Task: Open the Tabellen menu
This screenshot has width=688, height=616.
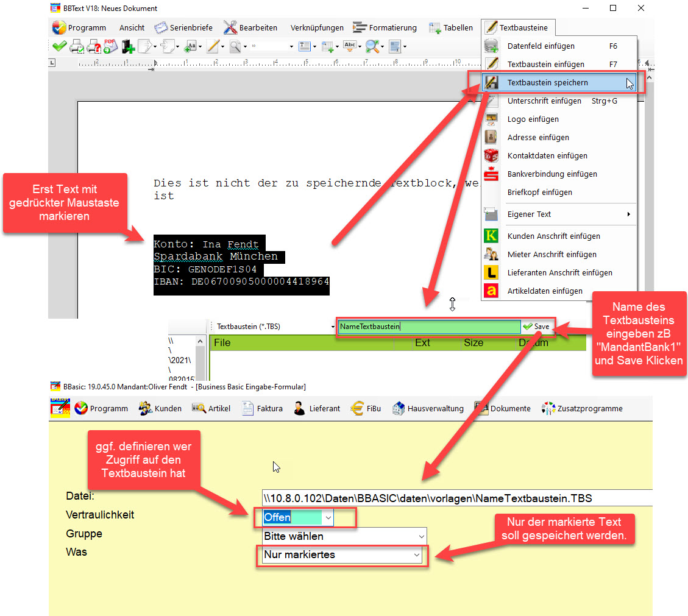Action: coord(451,27)
